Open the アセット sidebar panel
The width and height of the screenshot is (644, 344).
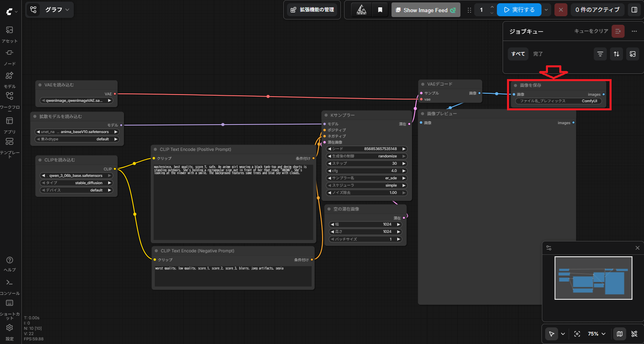point(9,34)
